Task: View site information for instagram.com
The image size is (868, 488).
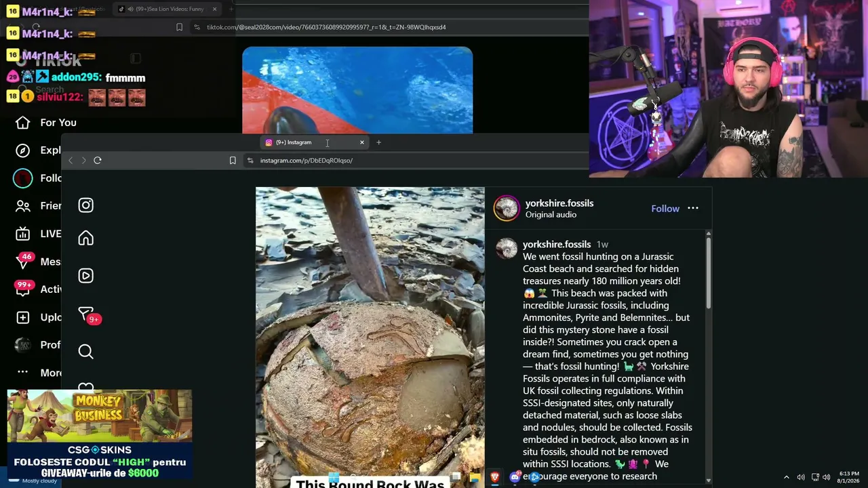Action: point(250,161)
